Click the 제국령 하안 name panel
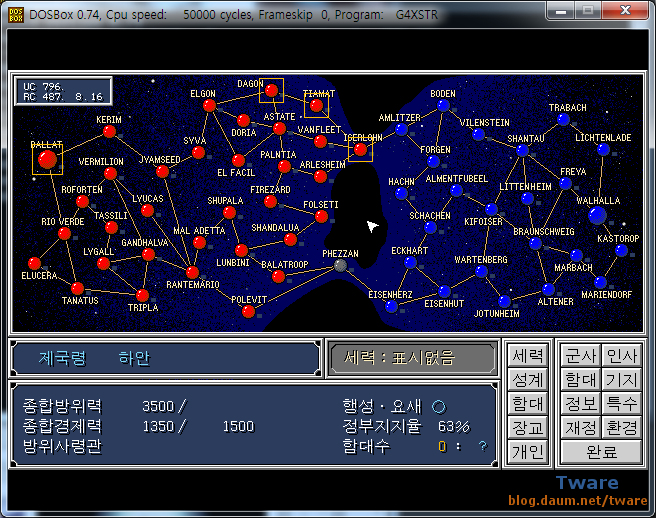The width and height of the screenshot is (656, 518). [x=166, y=358]
